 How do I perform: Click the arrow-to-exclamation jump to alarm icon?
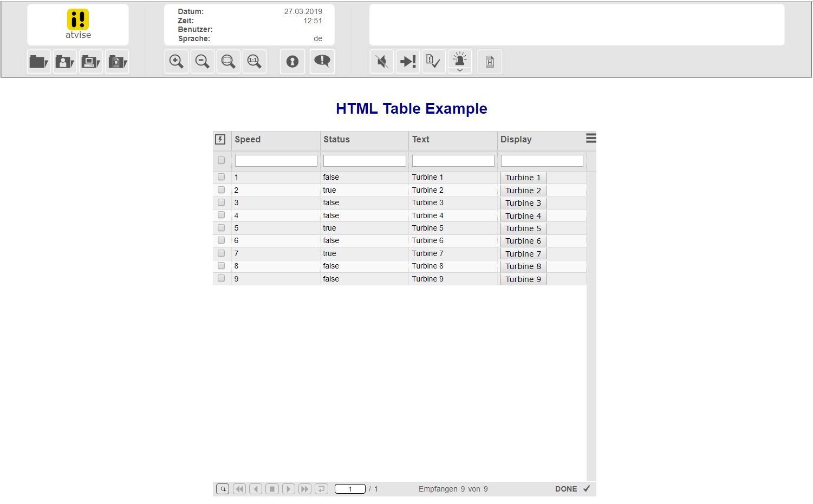click(x=408, y=62)
